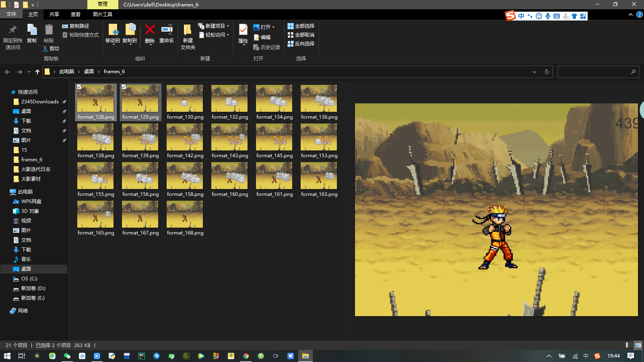Open the recent locations dropdown arrow
644x362 pixels.
click(x=29, y=72)
